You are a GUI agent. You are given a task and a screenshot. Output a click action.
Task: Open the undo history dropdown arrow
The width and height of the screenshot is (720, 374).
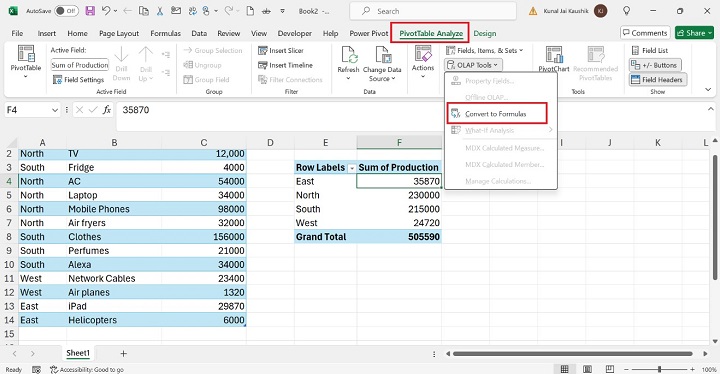click(x=115, y=11)
